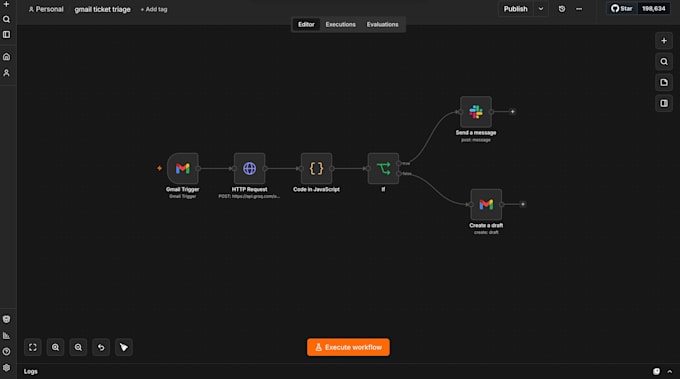Expand the Publish dropdown arrow
680x379 pixels.
point(541,9)
